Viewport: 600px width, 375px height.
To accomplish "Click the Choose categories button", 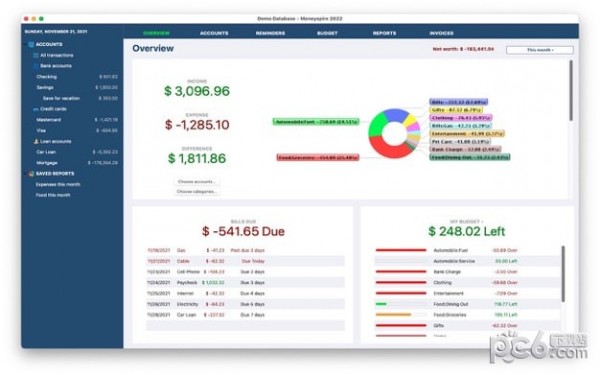I will [x=197, y=191].
